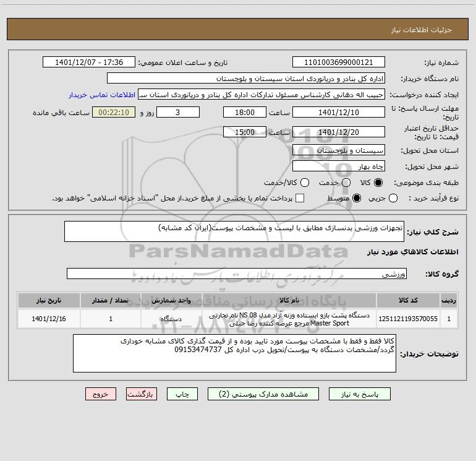The image size is (476, 461).
Task: Select the کالا radio button
Action: 378,183
